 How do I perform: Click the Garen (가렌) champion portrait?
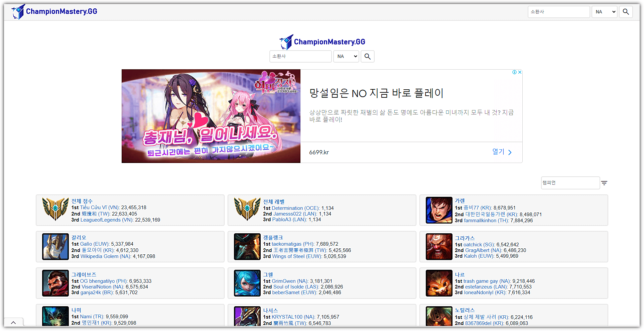[x=439, y=210]
